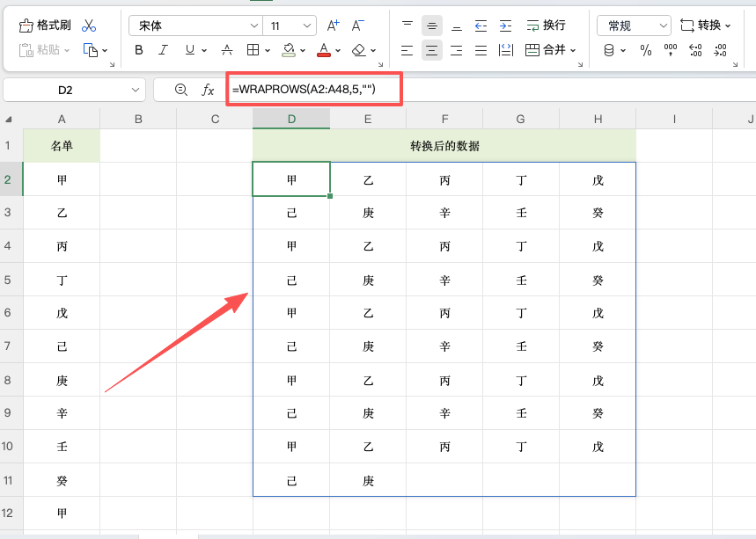This screenshot has height=539, width=756.
Task: Center text horizontally
Action: coord(432,50)
